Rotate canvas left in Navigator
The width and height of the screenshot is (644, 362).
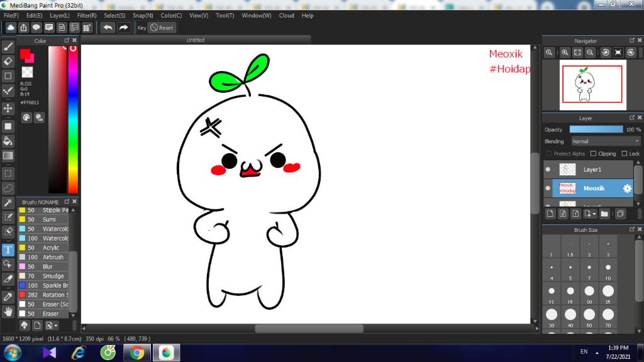click(606, 53)
